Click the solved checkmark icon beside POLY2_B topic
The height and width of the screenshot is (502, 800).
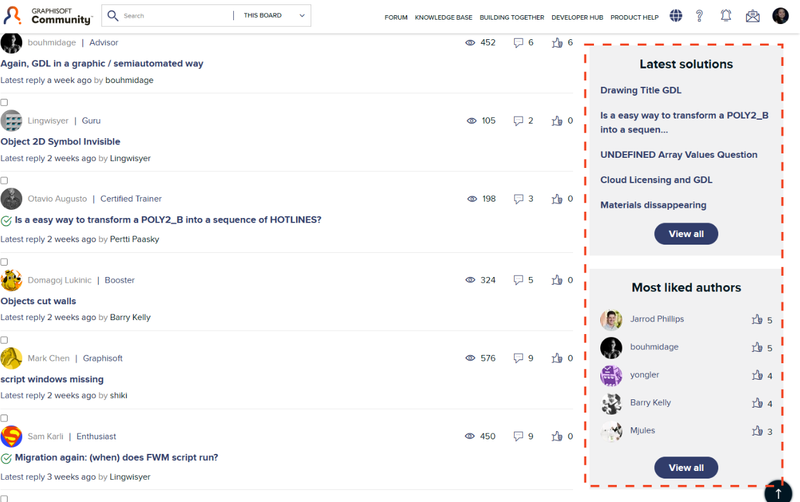(6, 221)
